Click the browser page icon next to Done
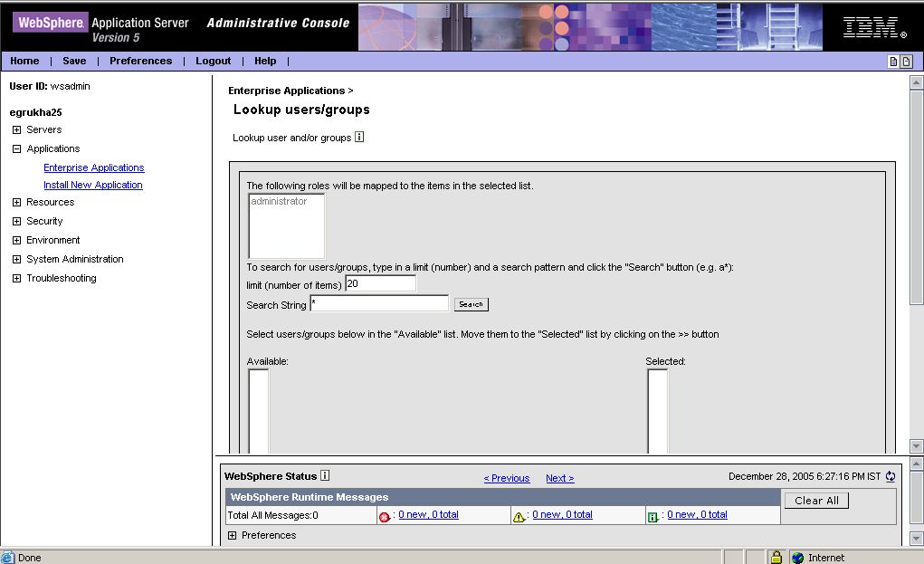This screenshot has width=924, height=564. (7, 558)
